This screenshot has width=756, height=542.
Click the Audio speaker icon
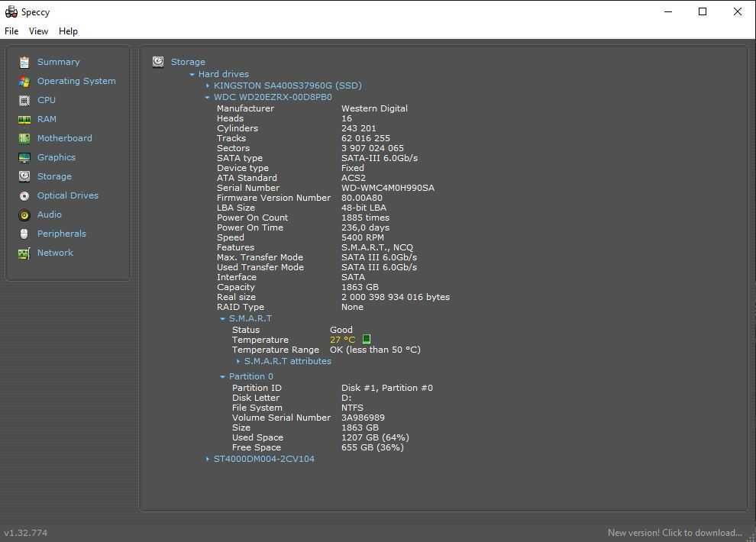click(24, 215)
